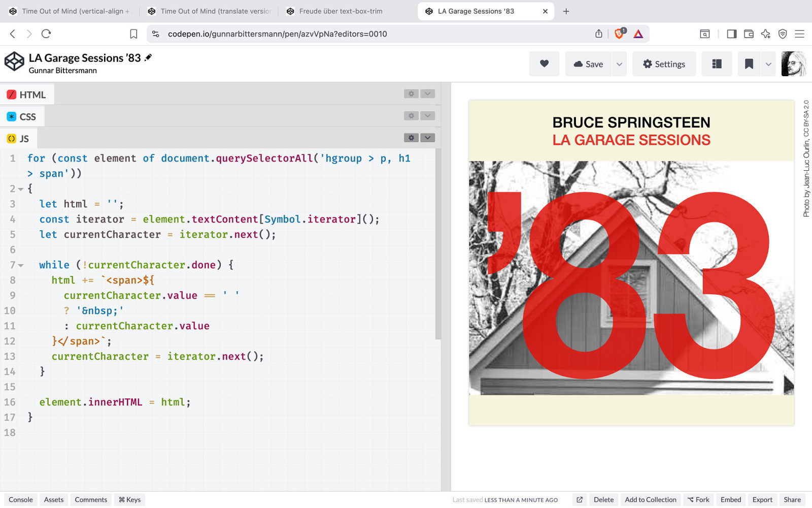Click the address bar URL field
The height and width of the screenshot is (508, 812).
pos(376,34)
